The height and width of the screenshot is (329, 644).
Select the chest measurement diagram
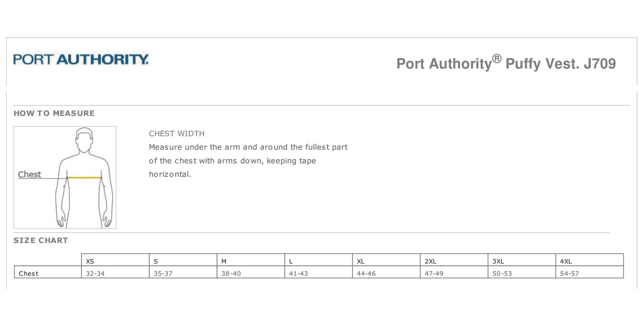click(65, 177)
